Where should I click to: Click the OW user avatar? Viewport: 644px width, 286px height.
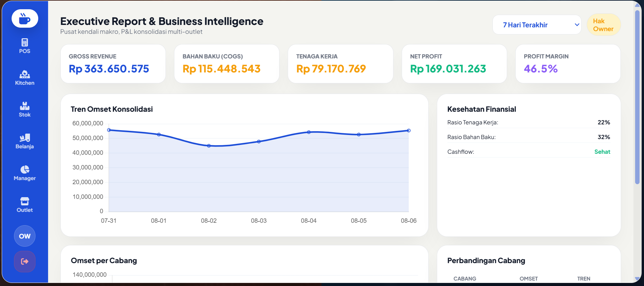pos(25,236)
